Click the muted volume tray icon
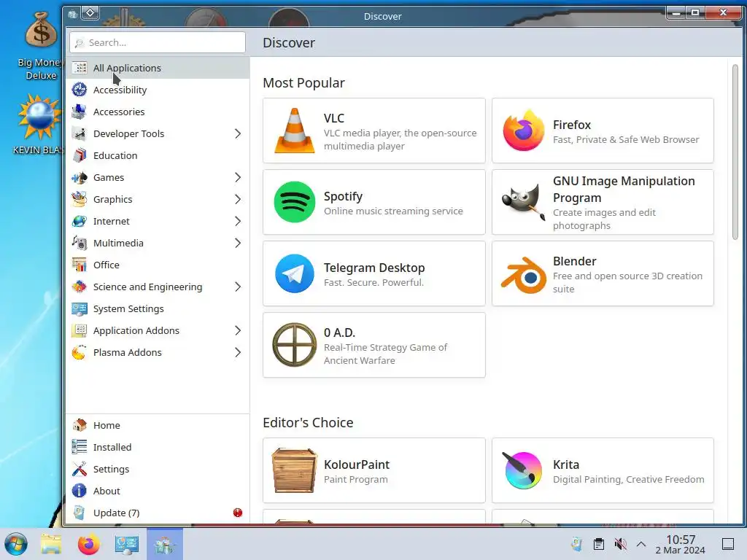The width and height of the screenshot is (747, 560). (x=620, y=544)
